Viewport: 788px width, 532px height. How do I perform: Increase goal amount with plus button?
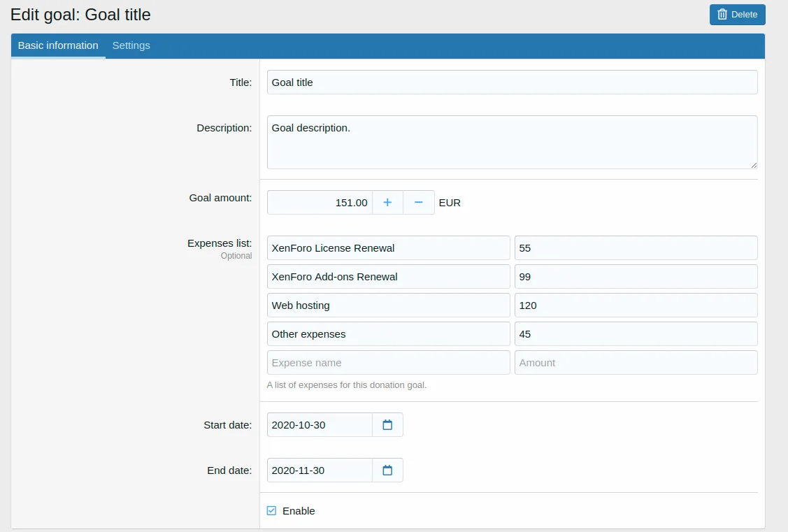(387, 203)
